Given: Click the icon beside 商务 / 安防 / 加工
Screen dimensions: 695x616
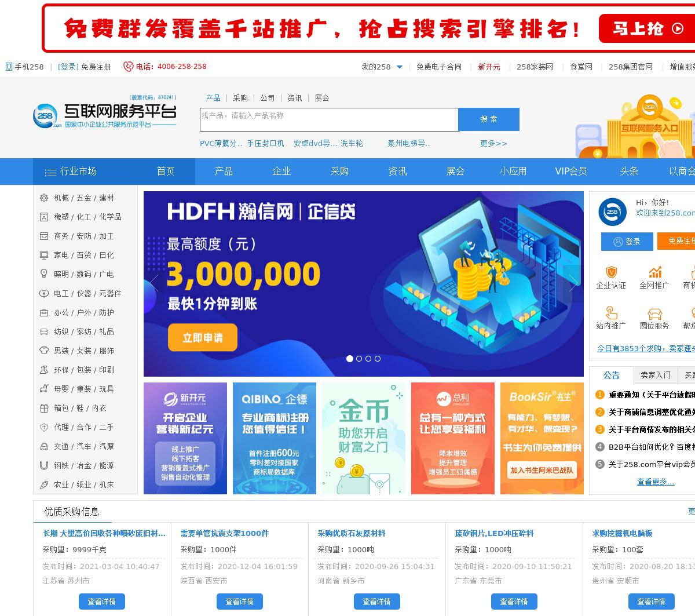Looking at the screenshot, I should point(44,236).
